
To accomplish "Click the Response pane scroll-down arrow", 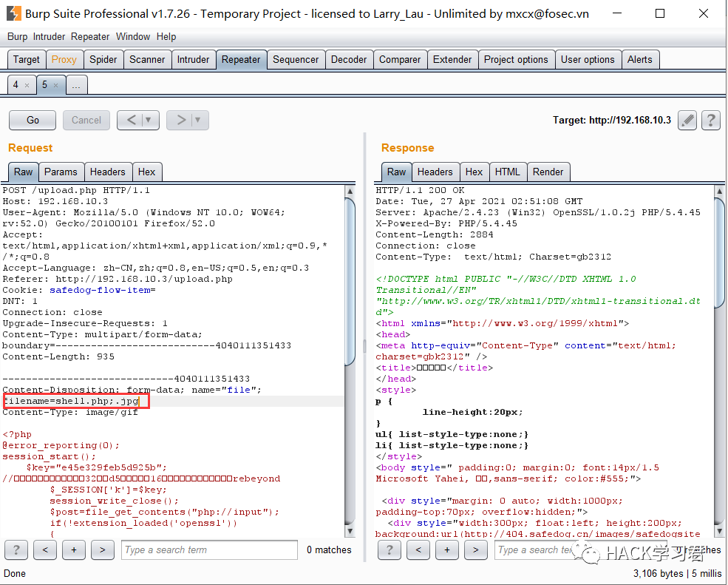I will pyautogui.click(x=719, y=530).
